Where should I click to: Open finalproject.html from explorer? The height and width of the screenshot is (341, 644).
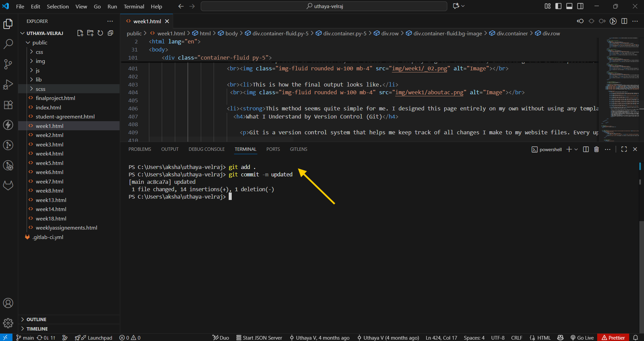tap(69, 98)
